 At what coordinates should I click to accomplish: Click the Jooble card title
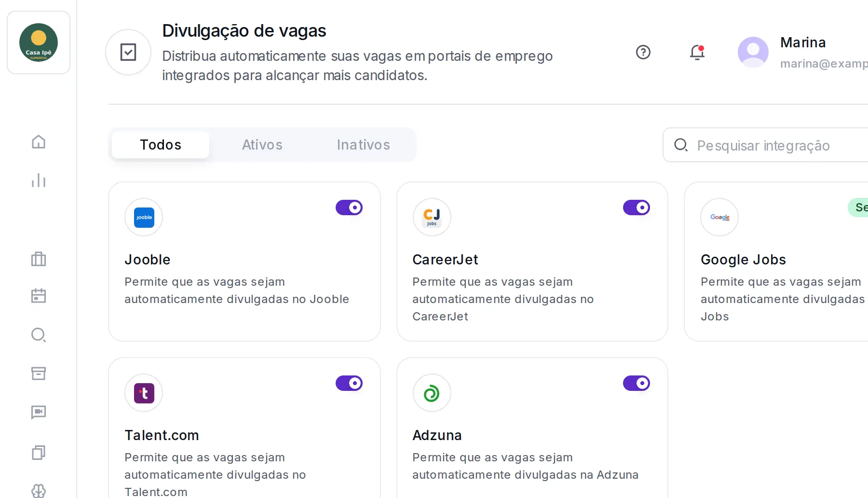[x=148, y=260]
